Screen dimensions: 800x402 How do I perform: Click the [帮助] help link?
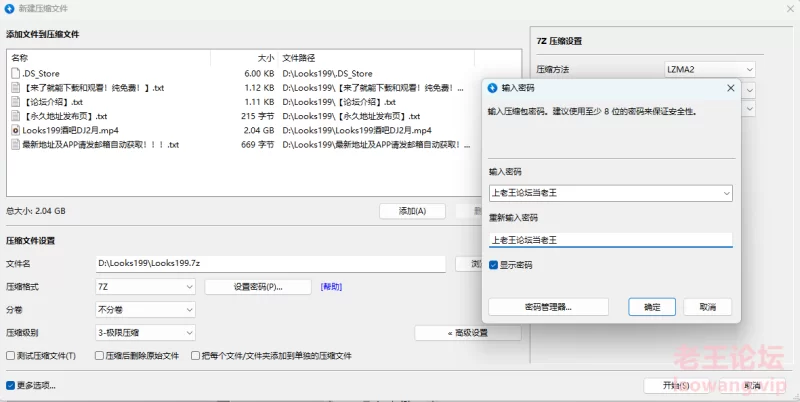click(331, 287)
